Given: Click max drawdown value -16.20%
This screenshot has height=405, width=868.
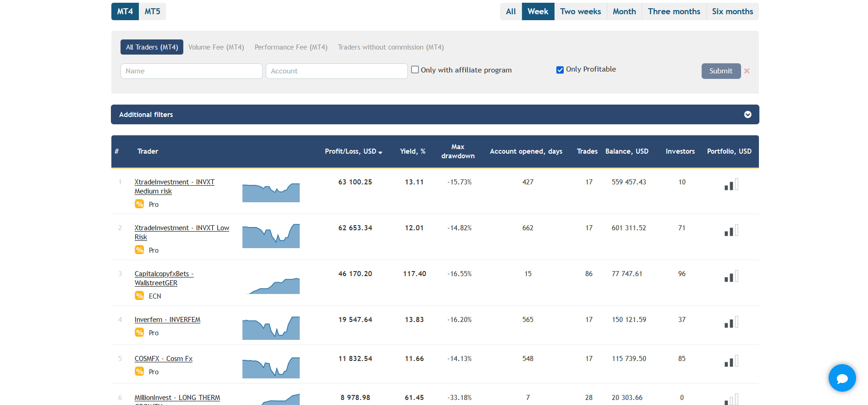Looking at the screenshot, I should coord(460,320).
